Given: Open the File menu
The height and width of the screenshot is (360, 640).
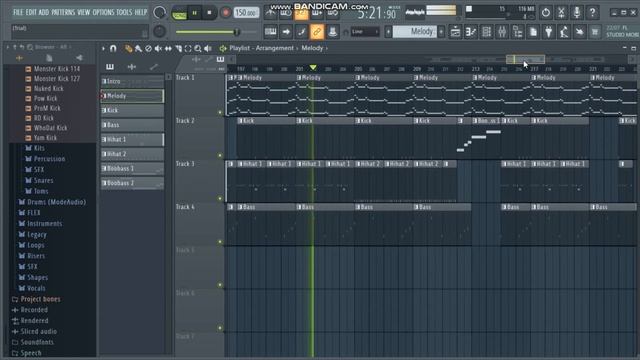Looking at the screenshot, I should pos(18,12).
